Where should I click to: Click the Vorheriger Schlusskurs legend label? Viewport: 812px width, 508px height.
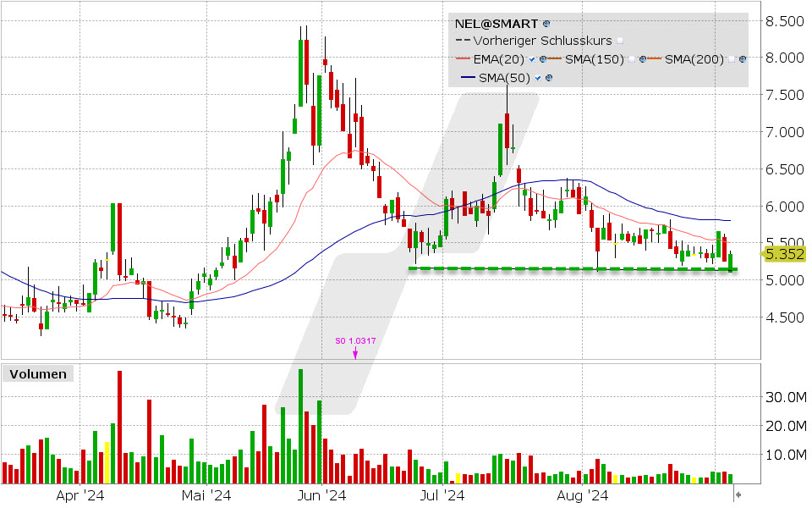click(x=543, y=41)
